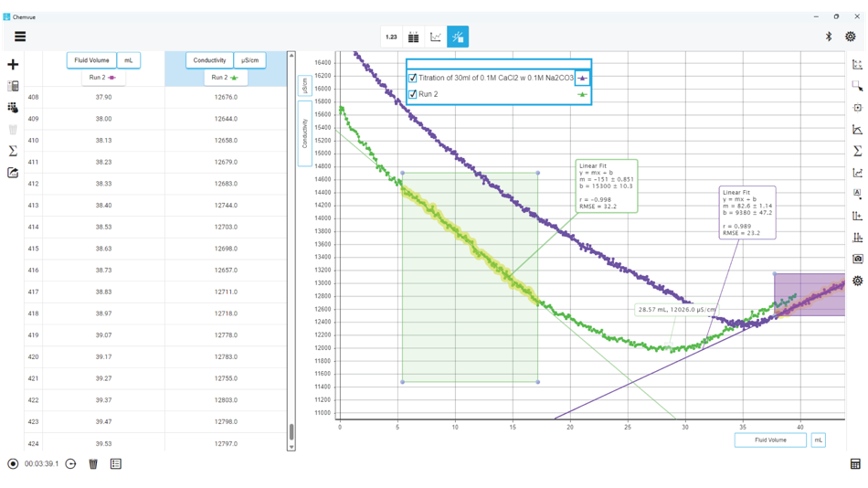Image resolution: width=868 pixels, height=488 pixels.
Task: Open calculator at bottom right corner
Action: coord(855,464)
